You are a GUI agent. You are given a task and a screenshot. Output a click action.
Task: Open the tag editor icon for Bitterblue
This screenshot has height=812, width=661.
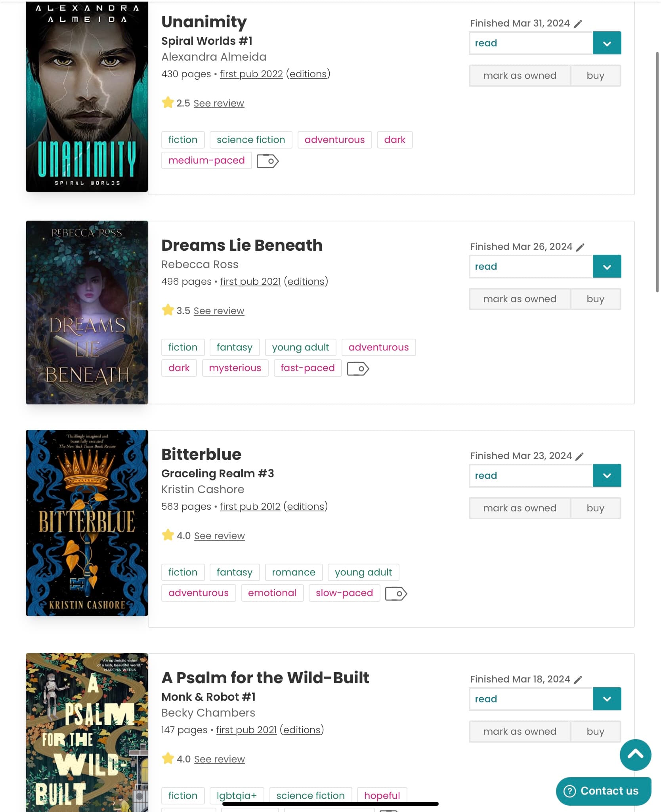(x=396, y=594)
